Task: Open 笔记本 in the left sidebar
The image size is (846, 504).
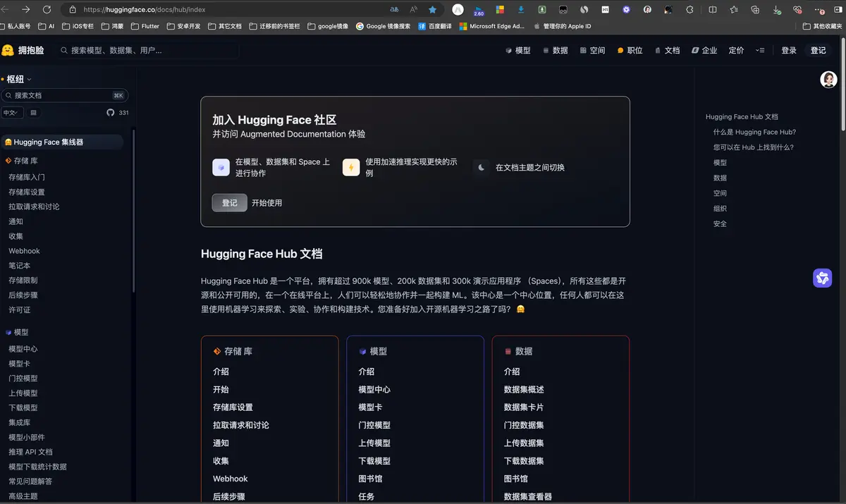Action: [19, 266]
